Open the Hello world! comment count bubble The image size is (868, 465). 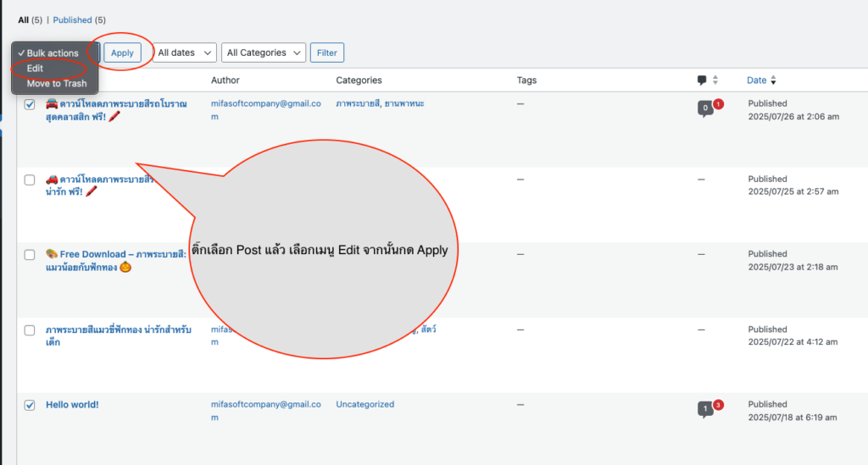click(x=704, y=409)
